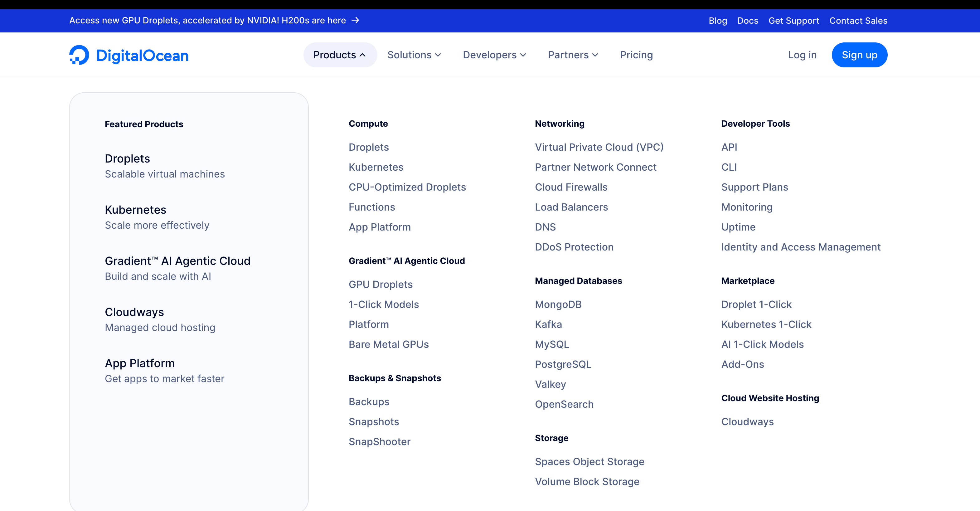Expand the Solutions dropdown
The height and width of the screenshot is (511, 980).
tap(414, 55)
